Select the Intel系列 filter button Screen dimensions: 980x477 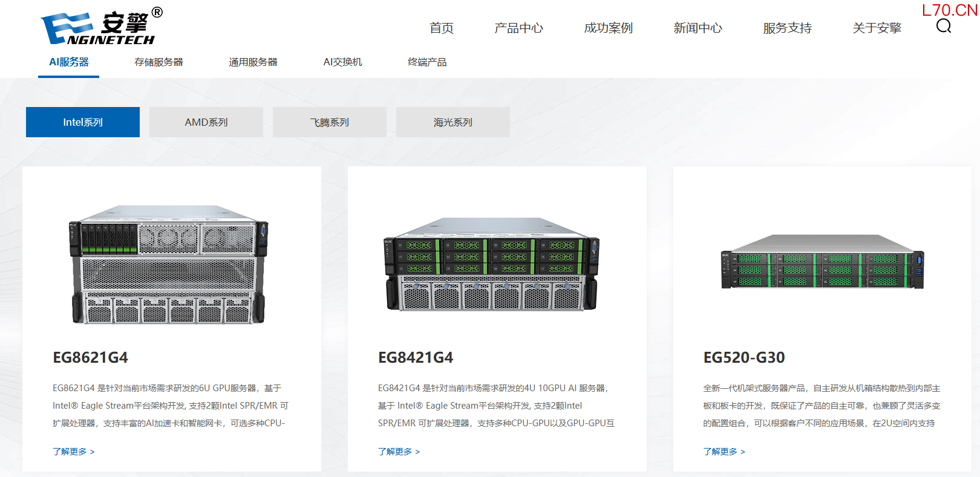coord(83,122)
